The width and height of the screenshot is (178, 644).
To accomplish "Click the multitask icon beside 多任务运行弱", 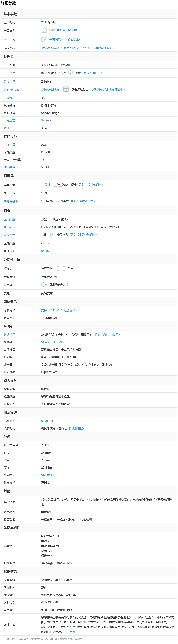I will click(x=66, y=89).
